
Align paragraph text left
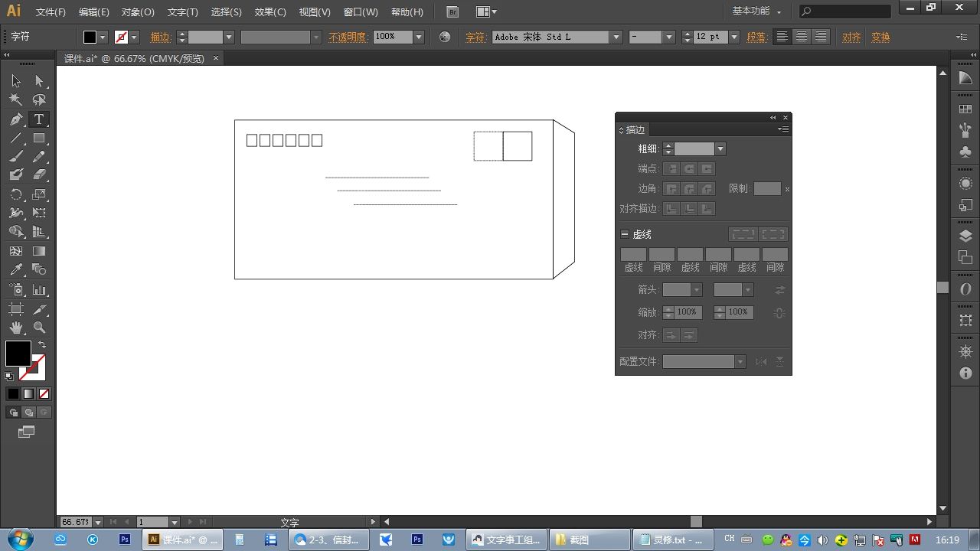(781, 37)
